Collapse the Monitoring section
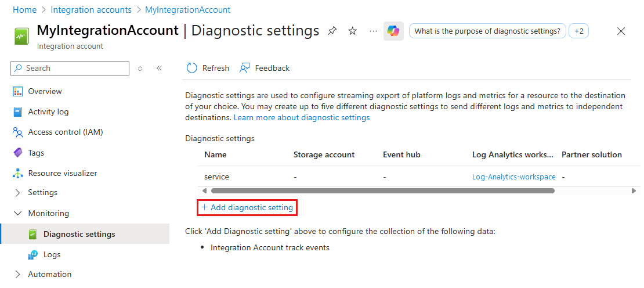Viewport: 644px width, 288px height. coord(17,213)
